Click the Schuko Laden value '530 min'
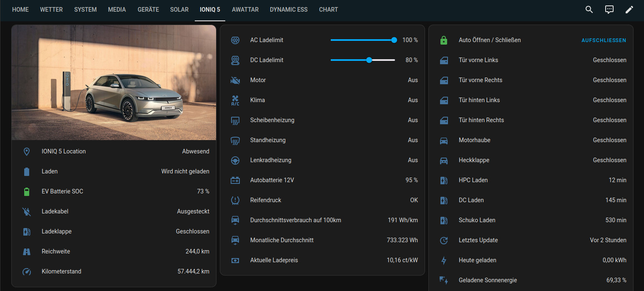The height and width of the screenshot is (291, 644). 616,220
